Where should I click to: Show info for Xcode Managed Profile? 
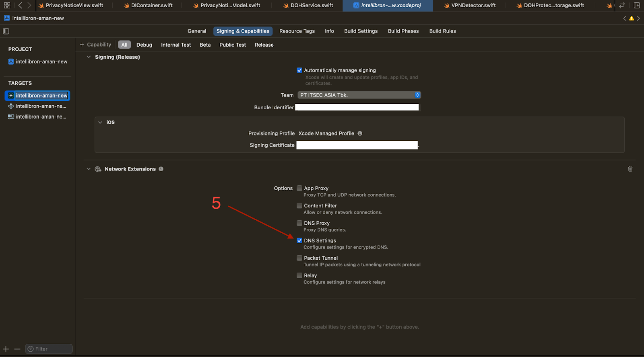point(360,133)
